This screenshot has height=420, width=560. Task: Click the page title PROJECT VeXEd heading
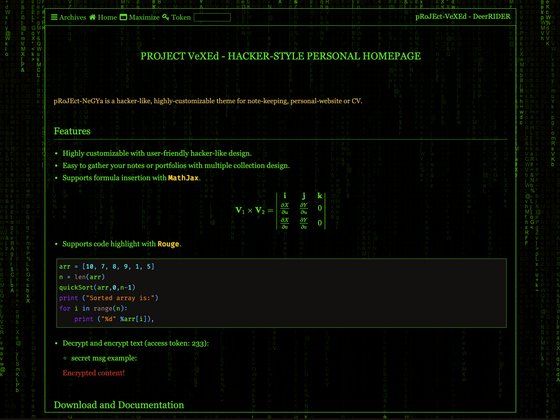pos(280,56)
